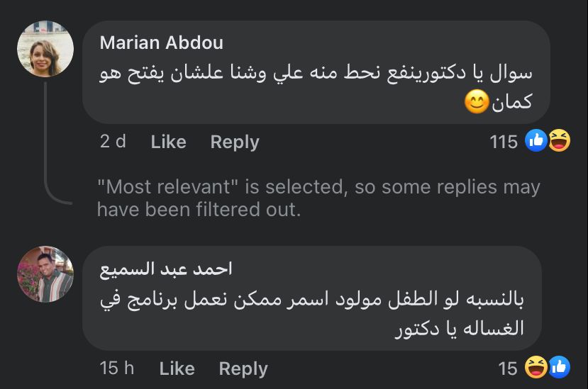
Task: Click Marian Abdou's profile picture
Action: click(45, 49)
